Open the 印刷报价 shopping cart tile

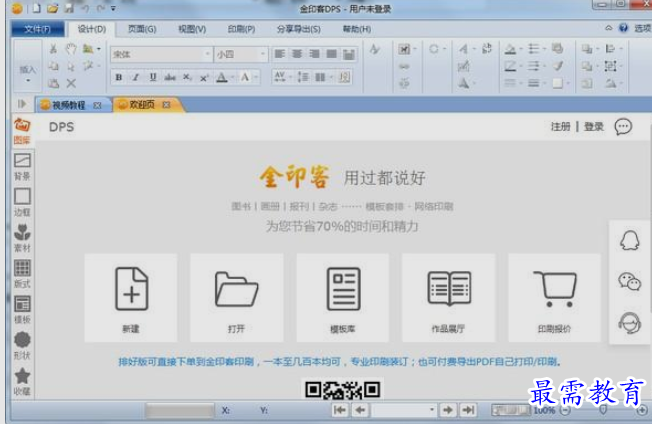[554, 298]
